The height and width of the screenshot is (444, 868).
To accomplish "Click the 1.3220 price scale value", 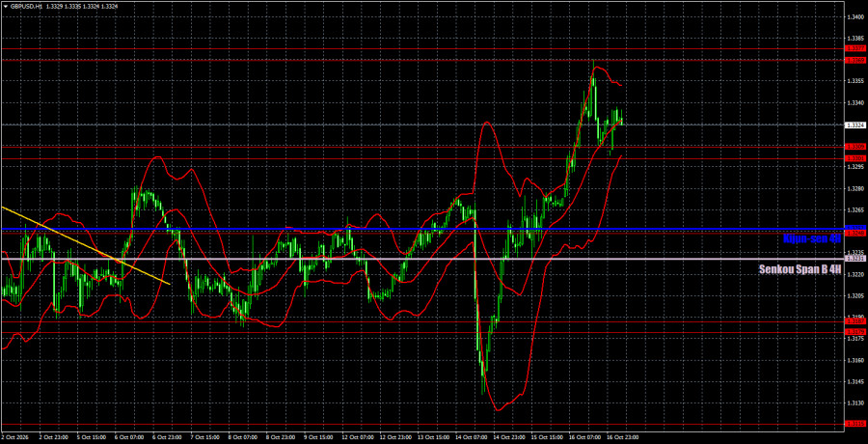I will point(855,274).
